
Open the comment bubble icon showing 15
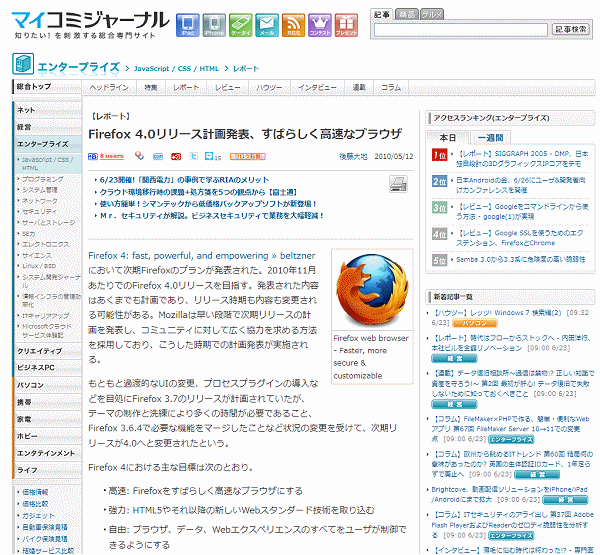tap(209, 156)
